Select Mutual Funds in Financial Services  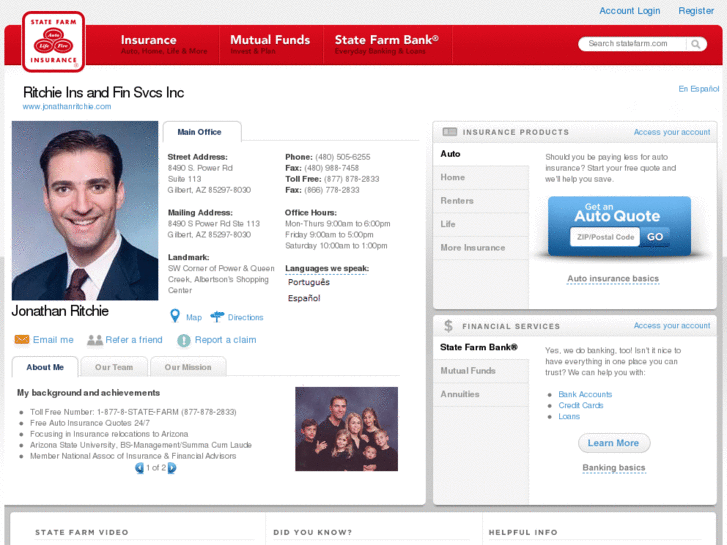(x=481, y=371)
